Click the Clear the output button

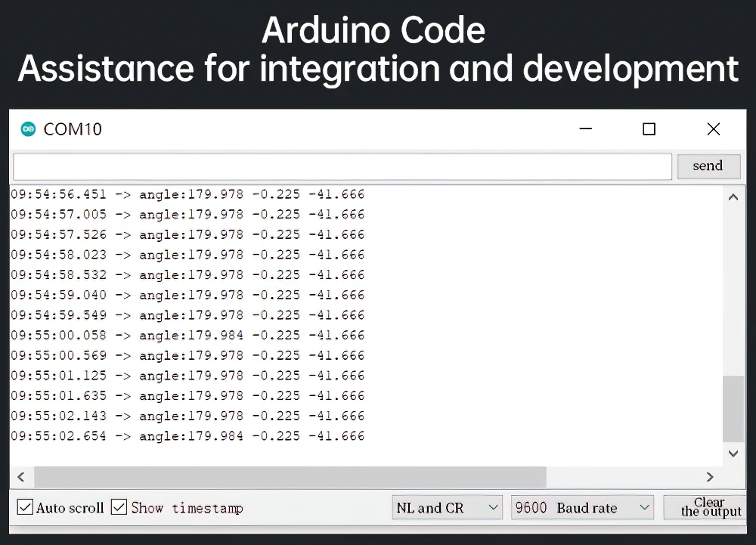(x=705, y=507)
